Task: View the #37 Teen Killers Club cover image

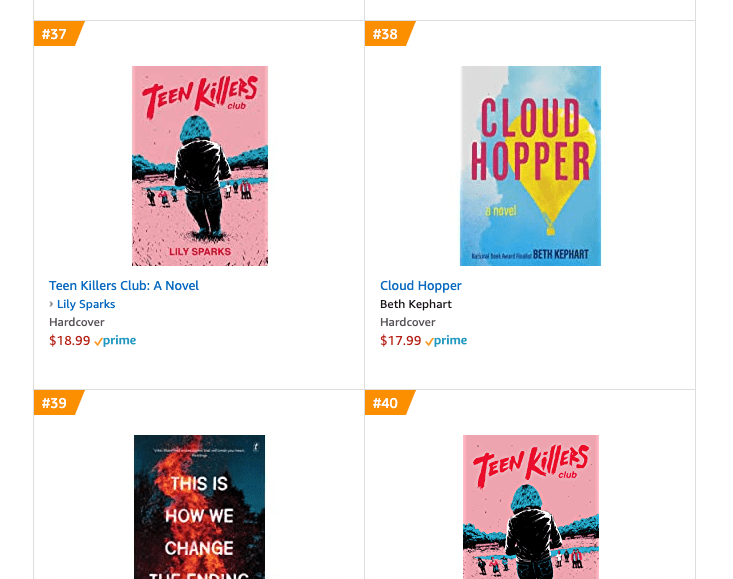Action: coord(200,166)
